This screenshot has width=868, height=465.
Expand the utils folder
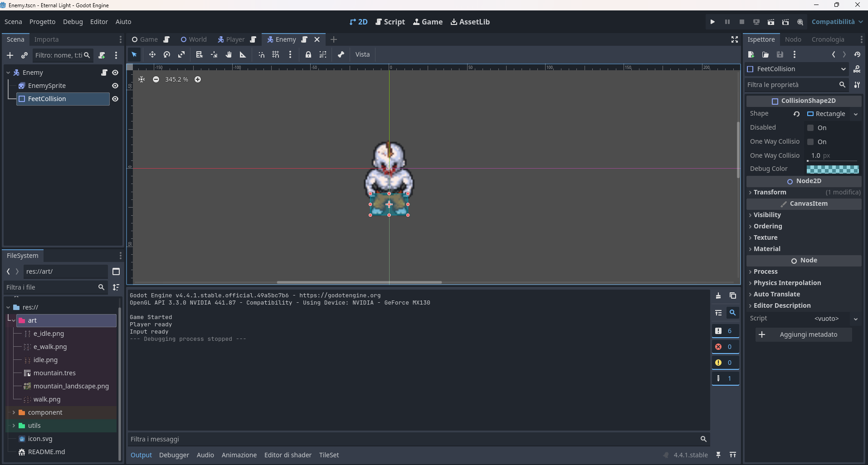(14, 426)
